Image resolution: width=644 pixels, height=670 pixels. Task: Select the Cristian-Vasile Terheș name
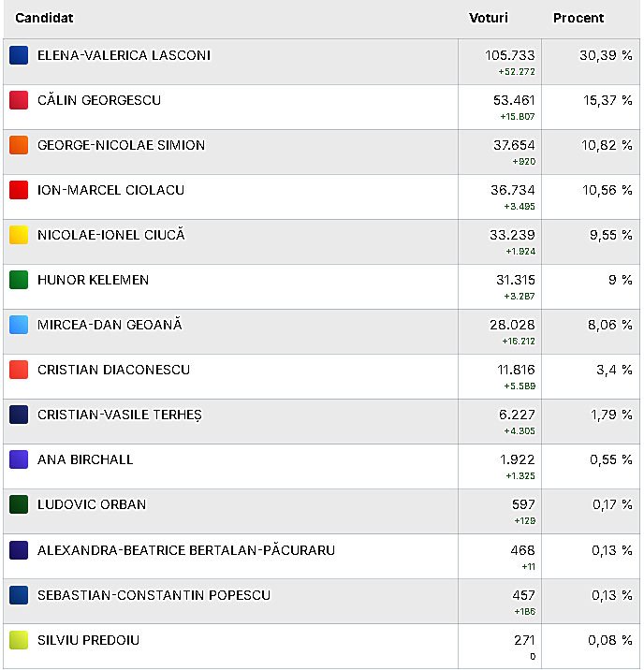point(120,415)
